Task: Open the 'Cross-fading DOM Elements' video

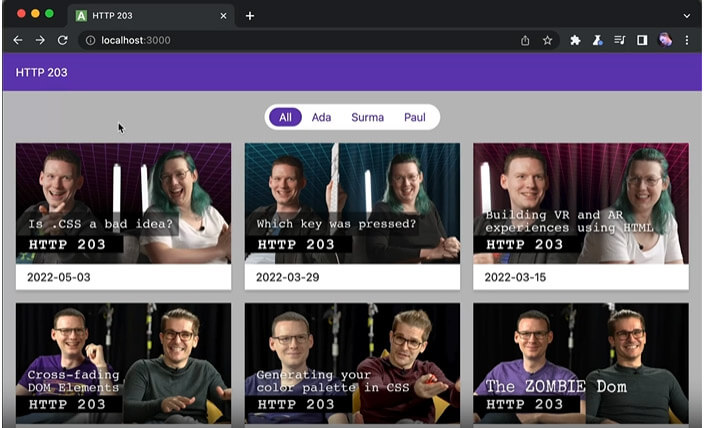Action: 123,363
